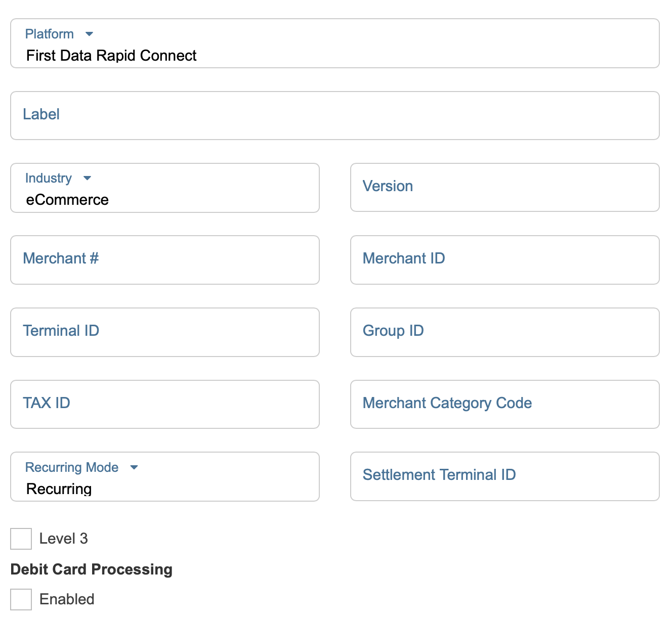Image resolution: width=672 pixels, height=620 pixels.
Task: Expand the Industry dropdown arrow
Action: [x=87, y=179]
